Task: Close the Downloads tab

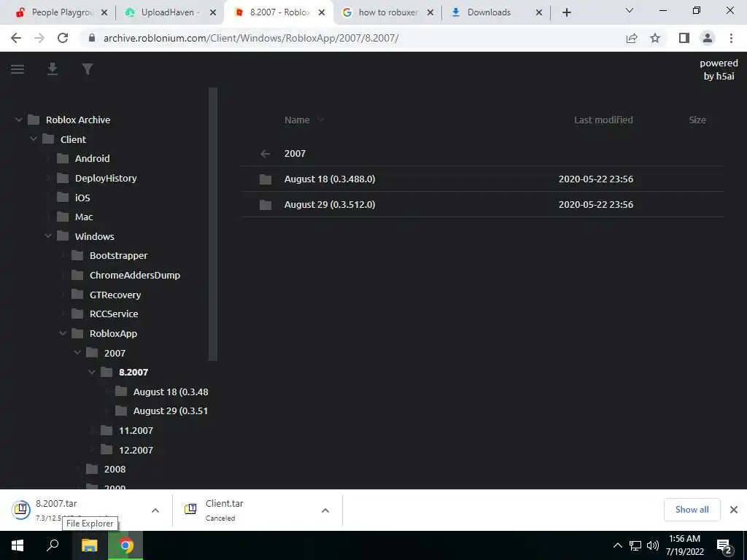Action: click(x=539, y=12)
